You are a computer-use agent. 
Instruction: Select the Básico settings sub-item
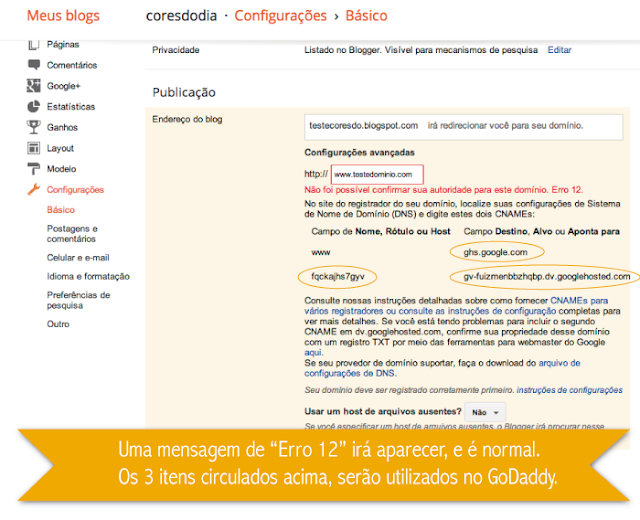pos(61,210)
